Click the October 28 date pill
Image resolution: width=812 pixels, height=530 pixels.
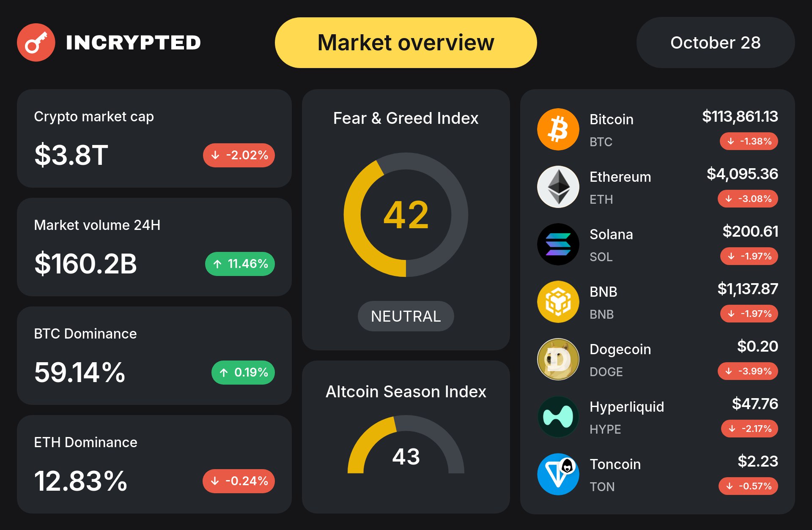[715, 43]
